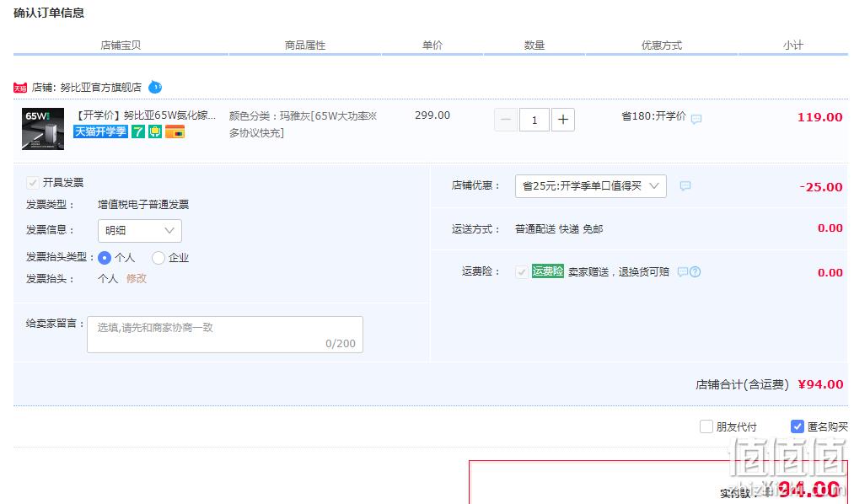Open the 努比亚65W氮化镓 product title link
This screenshot has width=854, height=504.
[144, 115]
